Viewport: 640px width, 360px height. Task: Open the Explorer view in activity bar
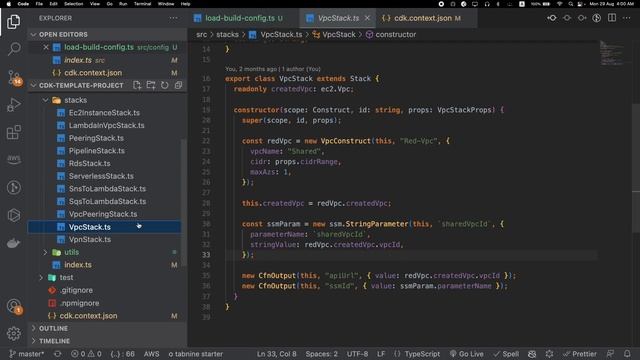pos(13,21)
